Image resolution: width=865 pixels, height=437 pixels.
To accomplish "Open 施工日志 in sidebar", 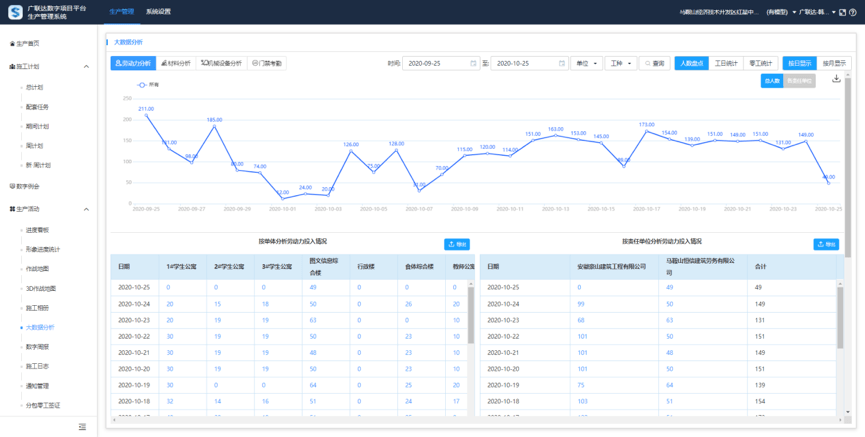I will [37, 366].
